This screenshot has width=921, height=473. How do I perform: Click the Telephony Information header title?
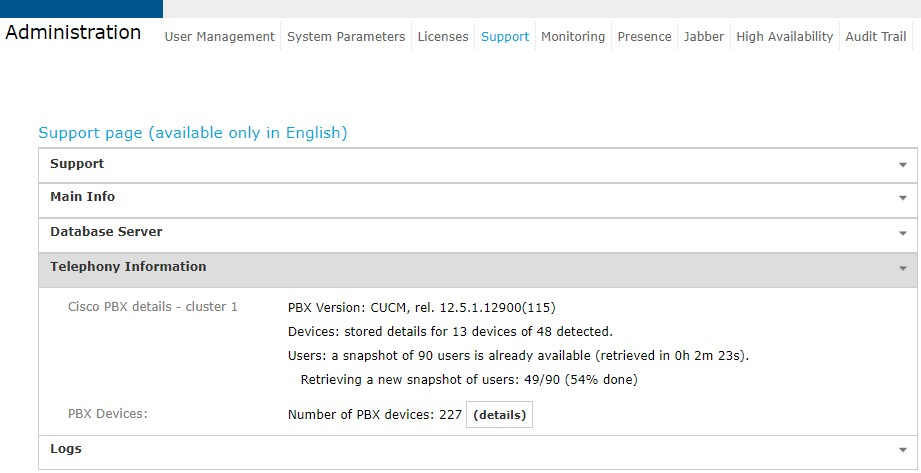coord(128,267)
